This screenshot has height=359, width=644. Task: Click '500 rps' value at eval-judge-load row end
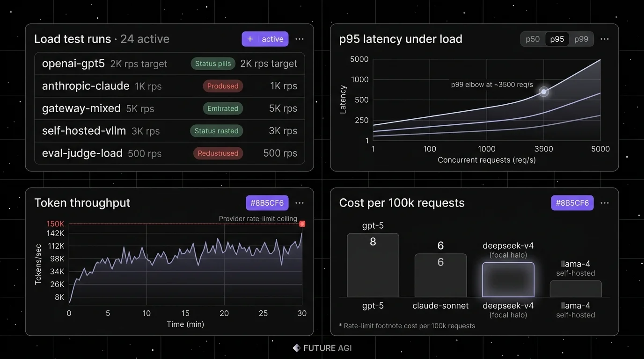click(280, 153)
